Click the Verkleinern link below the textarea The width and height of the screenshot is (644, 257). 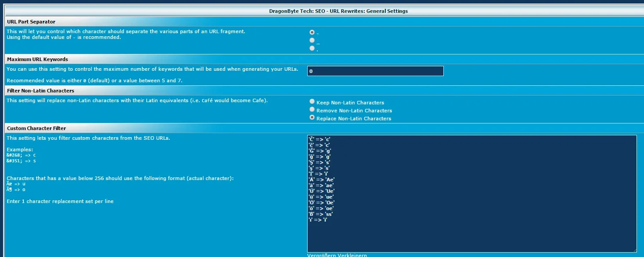point(352,255)
